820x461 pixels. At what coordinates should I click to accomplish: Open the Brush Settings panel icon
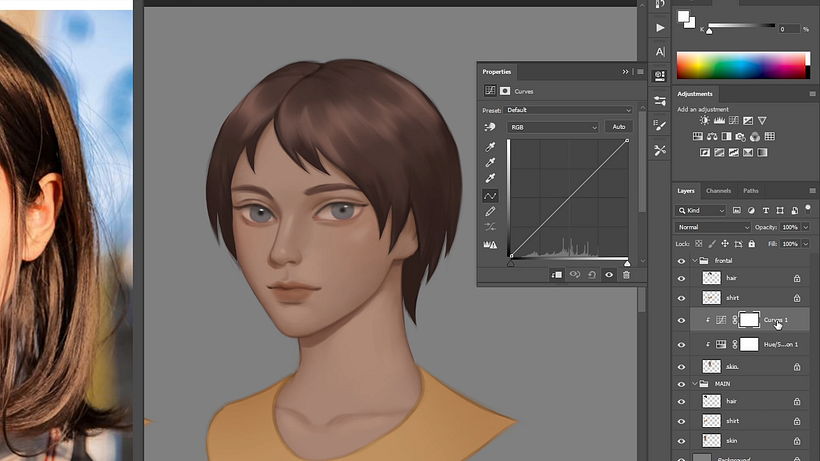click(660, 125)
